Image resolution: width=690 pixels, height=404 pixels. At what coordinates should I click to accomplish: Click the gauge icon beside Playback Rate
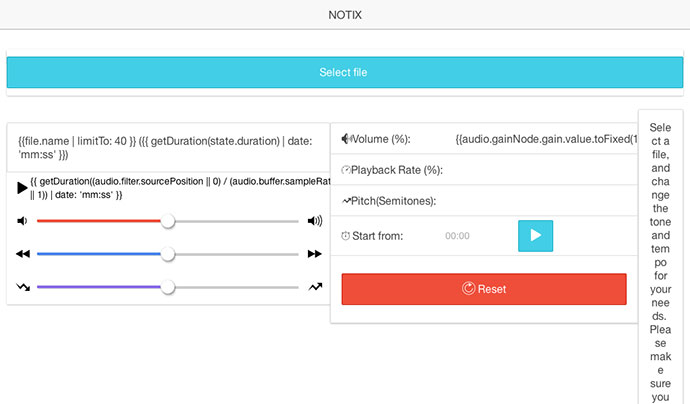point(346,170)
